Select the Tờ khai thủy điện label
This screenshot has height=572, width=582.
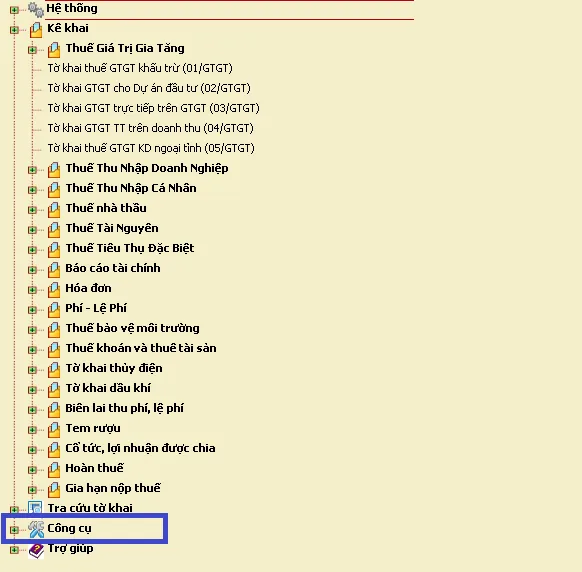tap(114, 368)
